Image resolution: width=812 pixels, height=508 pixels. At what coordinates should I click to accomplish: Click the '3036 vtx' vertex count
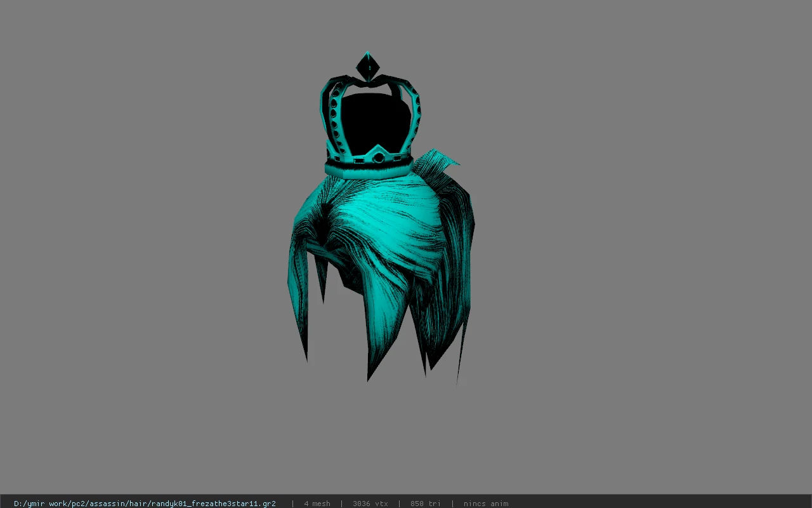click(370, 504)
